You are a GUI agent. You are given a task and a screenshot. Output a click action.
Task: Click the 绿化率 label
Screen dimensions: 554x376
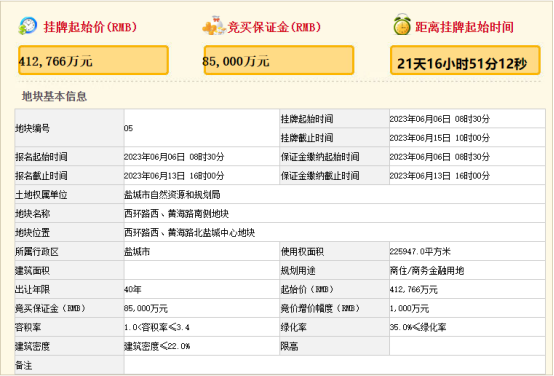[294, 328]
